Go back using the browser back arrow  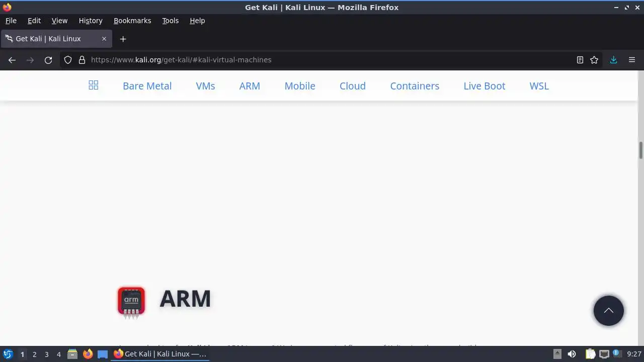coord(12,60)
